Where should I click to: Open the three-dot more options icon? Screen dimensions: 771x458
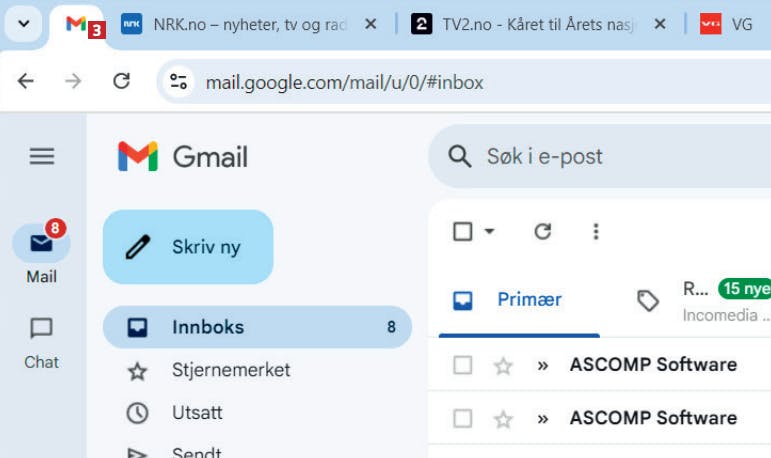(x=596, y=232)
